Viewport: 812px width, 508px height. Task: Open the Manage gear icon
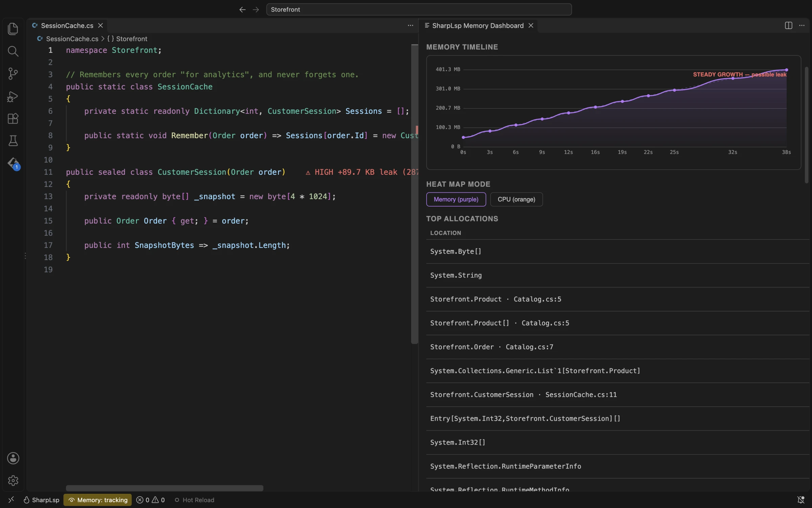coord(13,481)
